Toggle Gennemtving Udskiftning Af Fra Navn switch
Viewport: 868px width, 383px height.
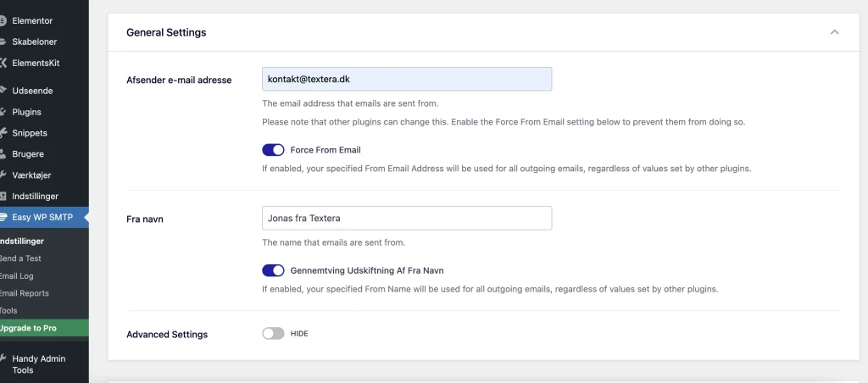click(x=273, y=270)
